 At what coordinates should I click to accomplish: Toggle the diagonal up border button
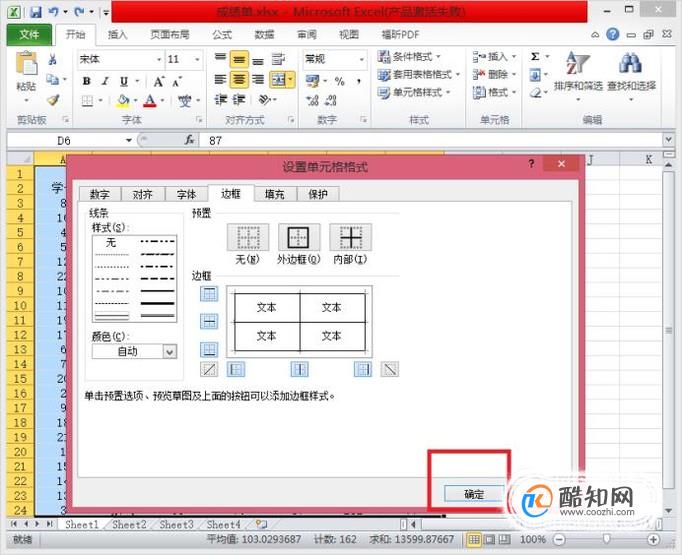click(x=209, y=370)
